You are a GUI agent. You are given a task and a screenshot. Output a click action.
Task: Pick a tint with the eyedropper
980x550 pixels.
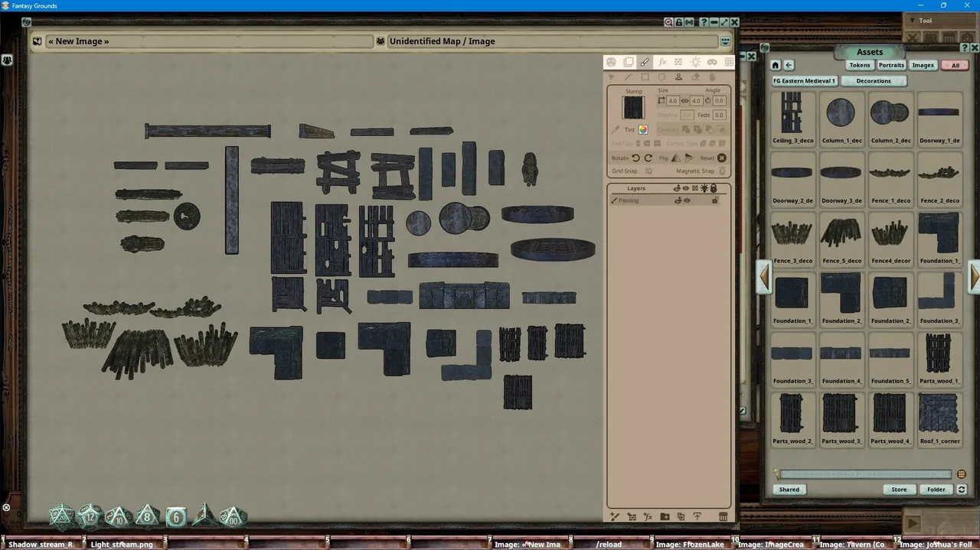[615, 130]
